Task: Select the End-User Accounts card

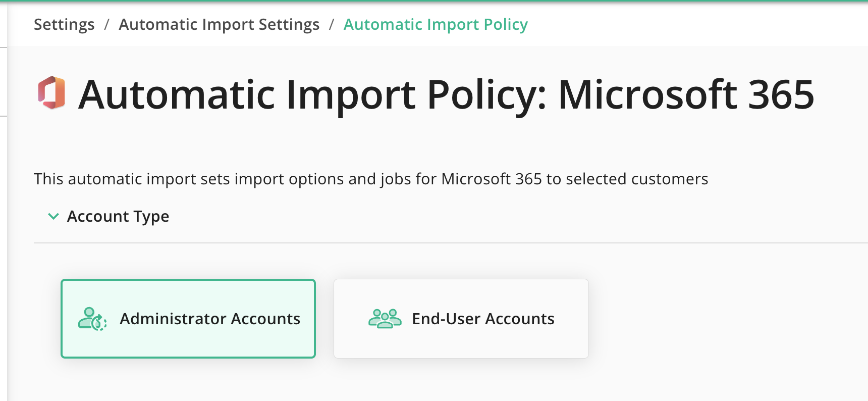Action: click(461, 319)
